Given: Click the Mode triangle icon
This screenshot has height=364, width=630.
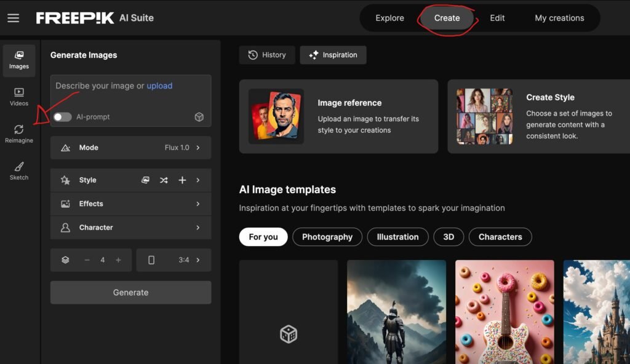Looking at the screenshot, I should [65, 148].
